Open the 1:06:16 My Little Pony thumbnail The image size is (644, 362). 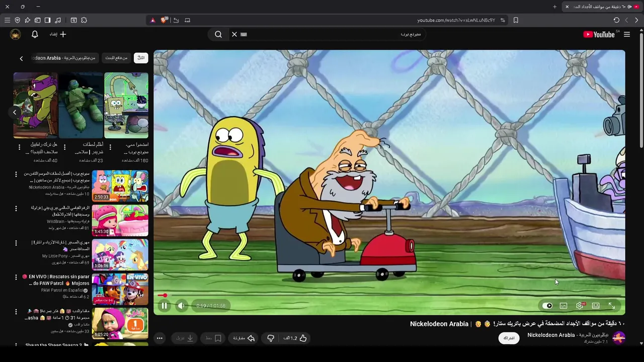(120, 254)
